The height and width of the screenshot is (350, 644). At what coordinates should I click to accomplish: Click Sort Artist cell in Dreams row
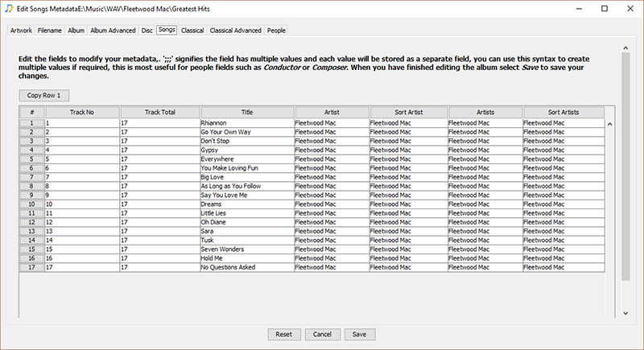[409, 204]
